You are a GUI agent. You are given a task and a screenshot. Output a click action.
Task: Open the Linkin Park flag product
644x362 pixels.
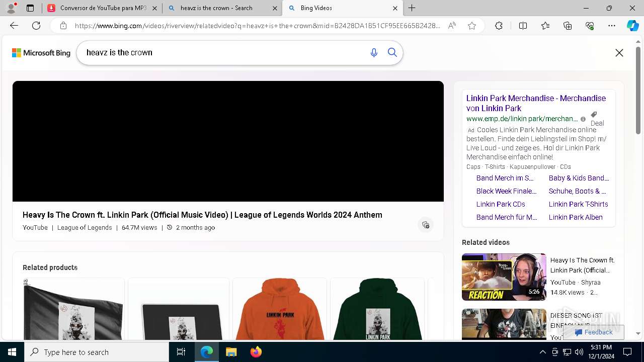(73, 309)
